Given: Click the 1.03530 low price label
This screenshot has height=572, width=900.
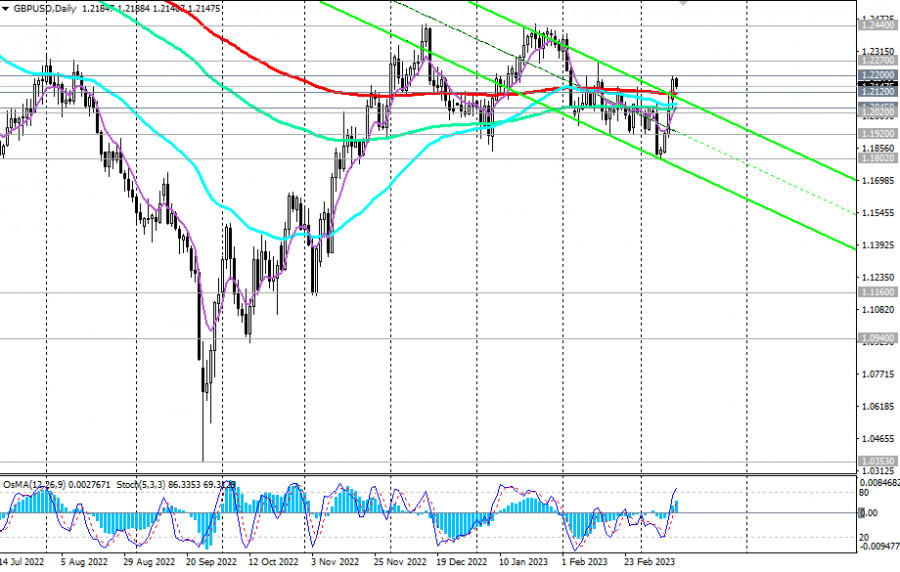Looking at the screenshot, I should tap(877, 461).
